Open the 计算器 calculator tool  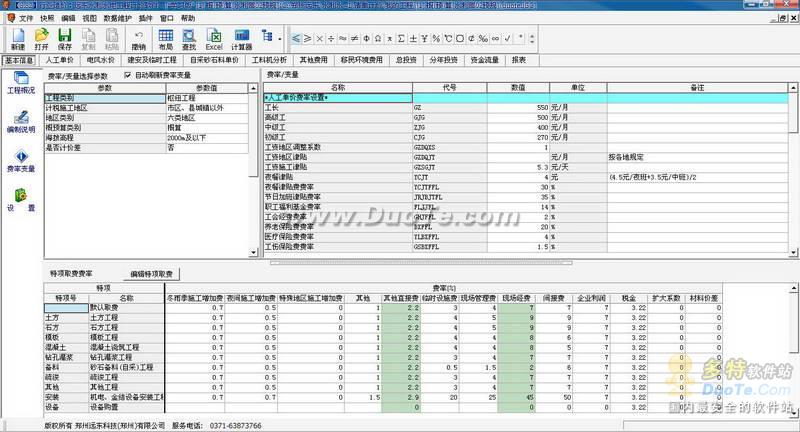tap(242, 39)
